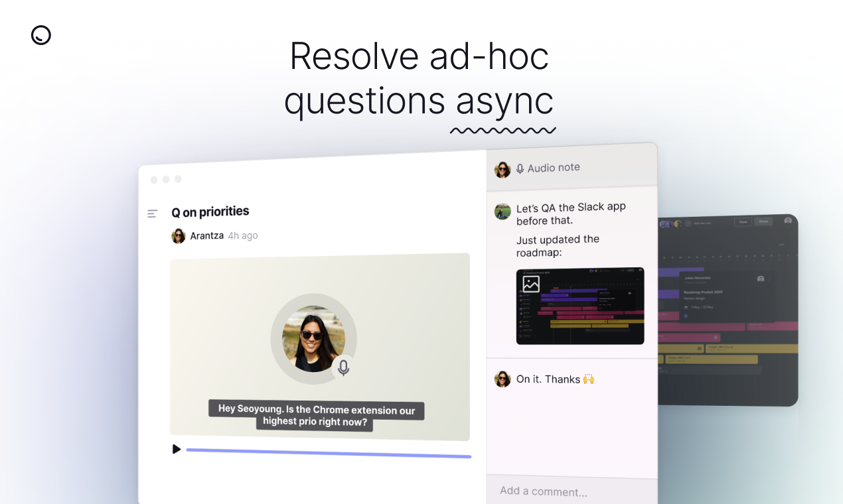Click the Share button in the roadmap app

(x=763, y=221)
